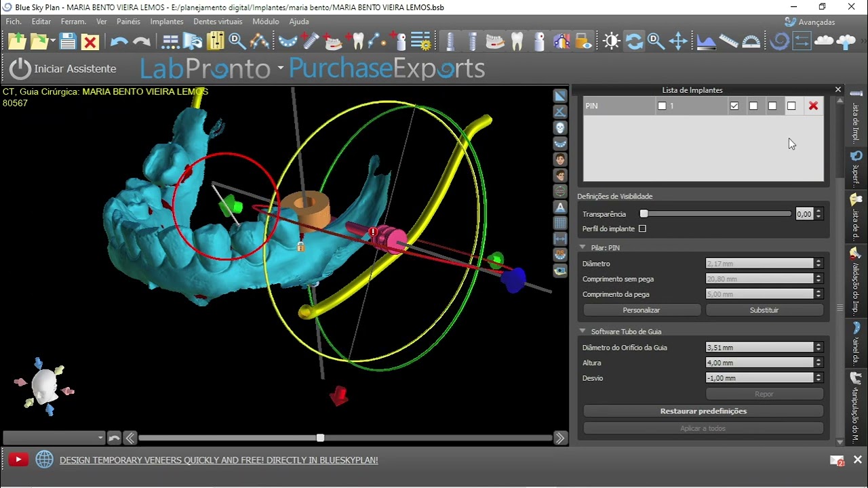Click the Altura field stepper arrows

pyautogui.click(x=818, y=363)
